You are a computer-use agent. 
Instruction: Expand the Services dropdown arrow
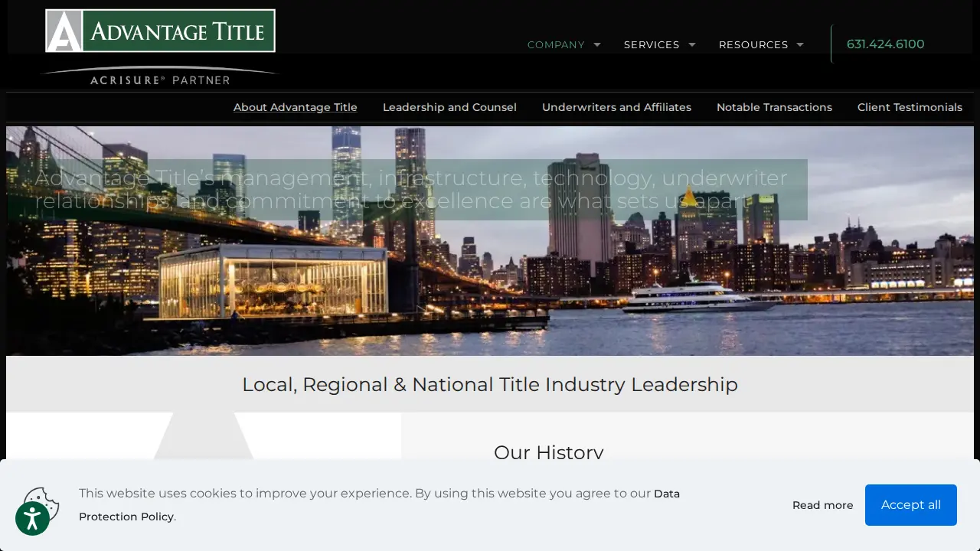pyautogui.click(x=692, y=44)
